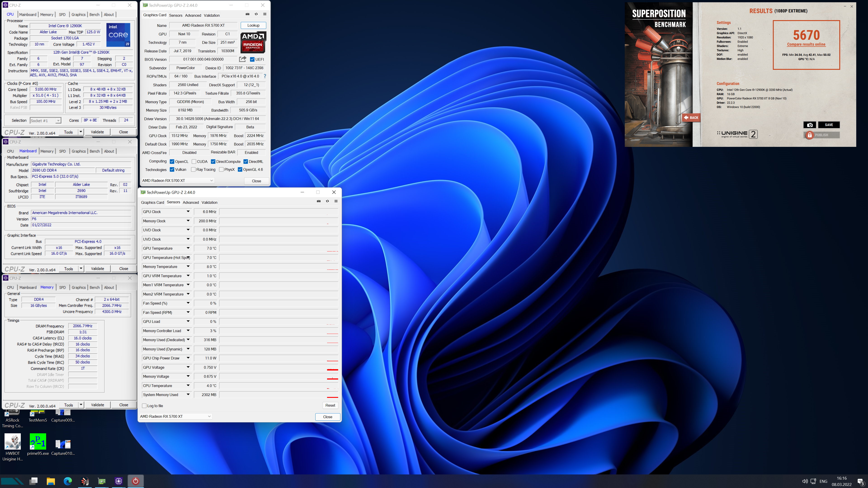Open the ASRock Timing Configurator desktop shortcut
This screenshot has height=488, width=868.
[12, 419]
